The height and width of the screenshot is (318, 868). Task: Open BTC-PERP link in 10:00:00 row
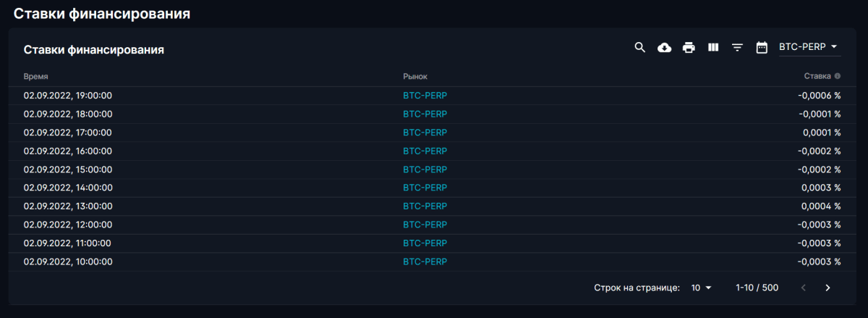click(425, 261)
